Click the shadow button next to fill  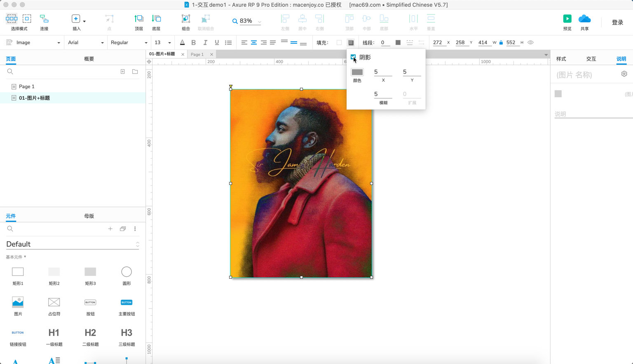(x=351, y=42)
